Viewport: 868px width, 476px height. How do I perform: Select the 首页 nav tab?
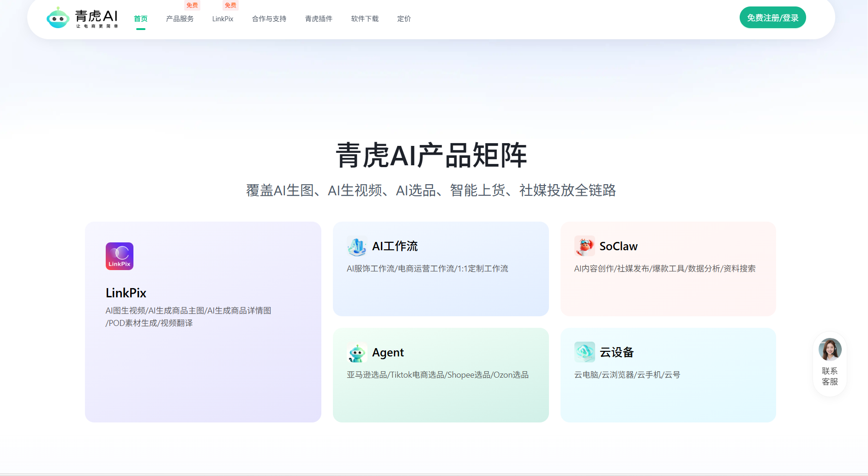click(x=141, y=19)
